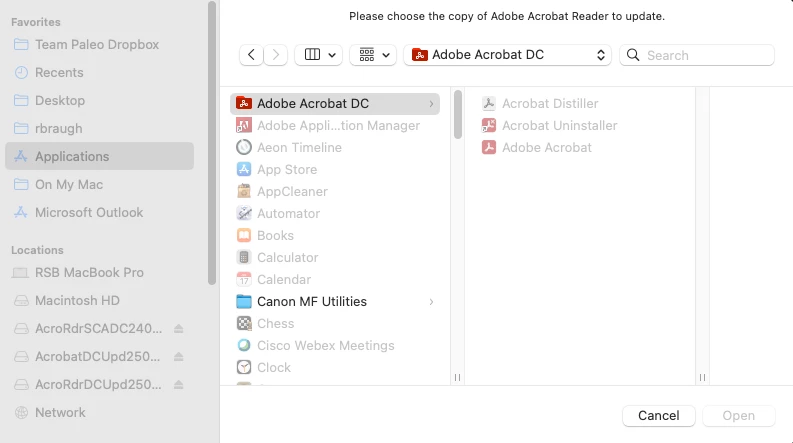Select AcroRdrSCADC240... volume in sidebar
The height and width of the screenshot is (443, 793).
tap(99, 329)
